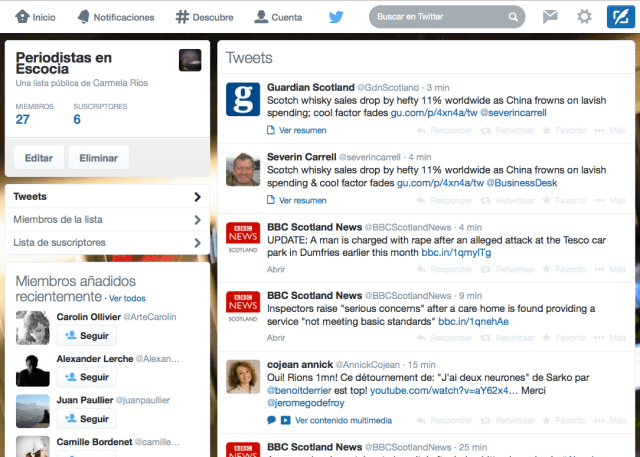The height and width of the screenshot is (457, 640).
Task: Expand Ver resumen on Guardian Scotland tweet
Action: pos(296,130)
